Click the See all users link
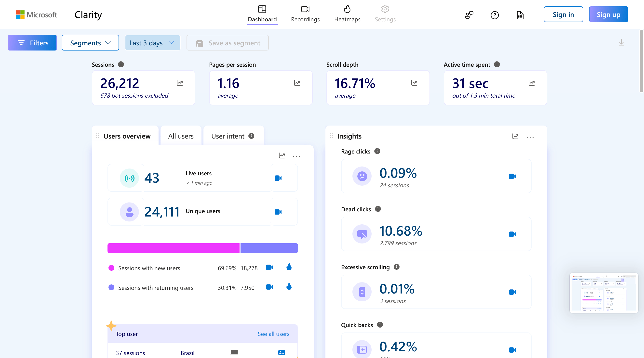Viewport: 644px width, 358px height. (273, 334)
